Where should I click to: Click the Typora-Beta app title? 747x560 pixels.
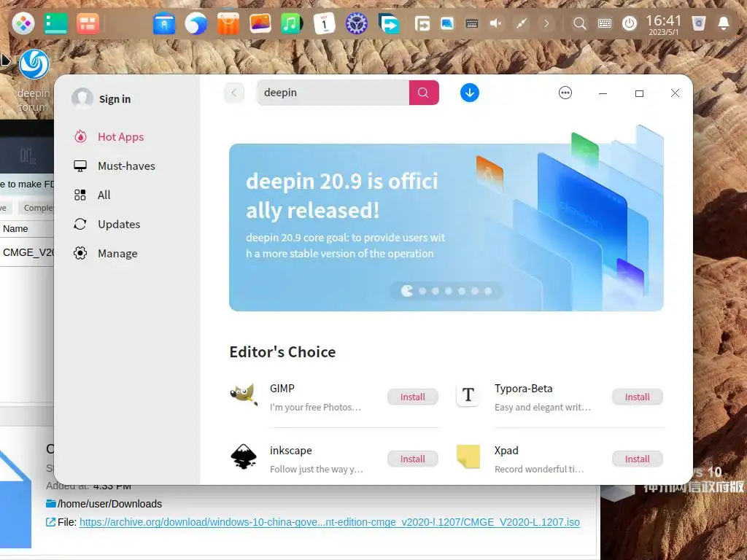coord(523,388)
